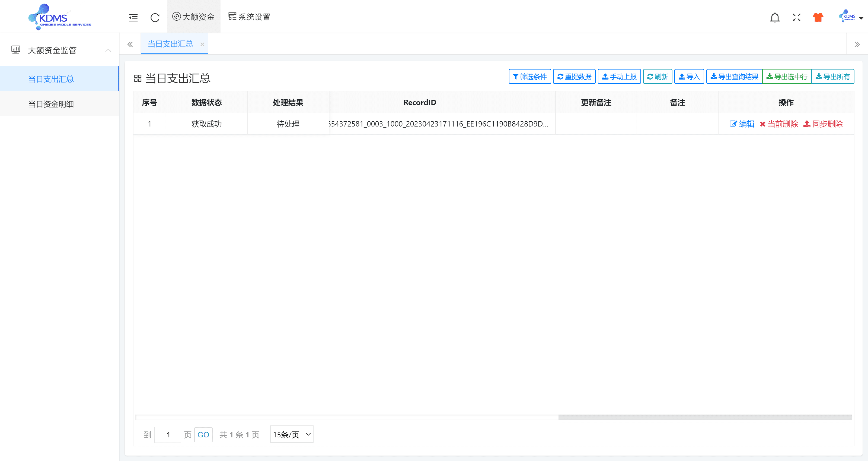
Task: Click the horizontal table scrollbar
Action: point(705,417)
